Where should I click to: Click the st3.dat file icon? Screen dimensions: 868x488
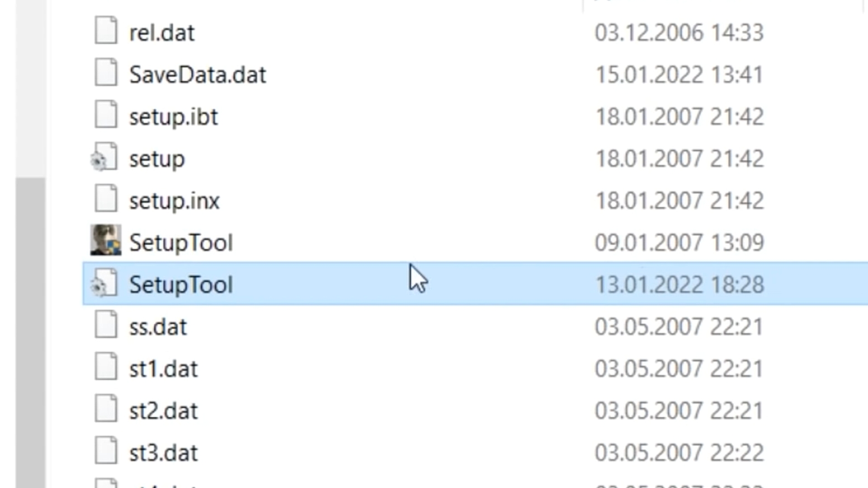click(x=106, y=451)
